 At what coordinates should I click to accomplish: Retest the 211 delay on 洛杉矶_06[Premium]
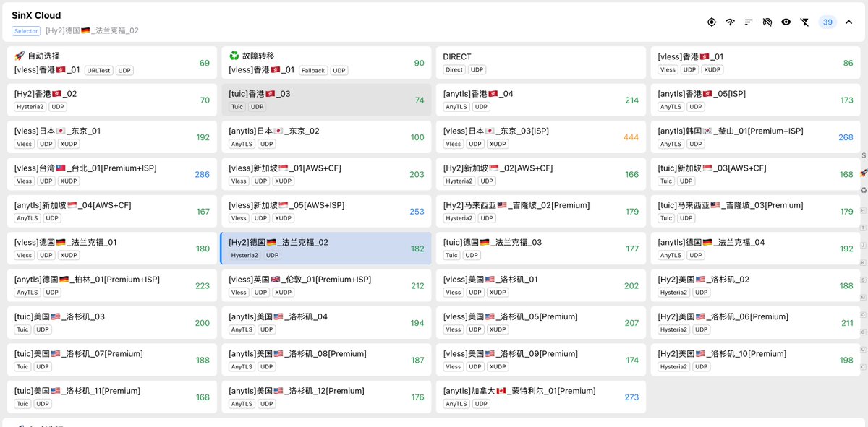[x=847, y=323]
